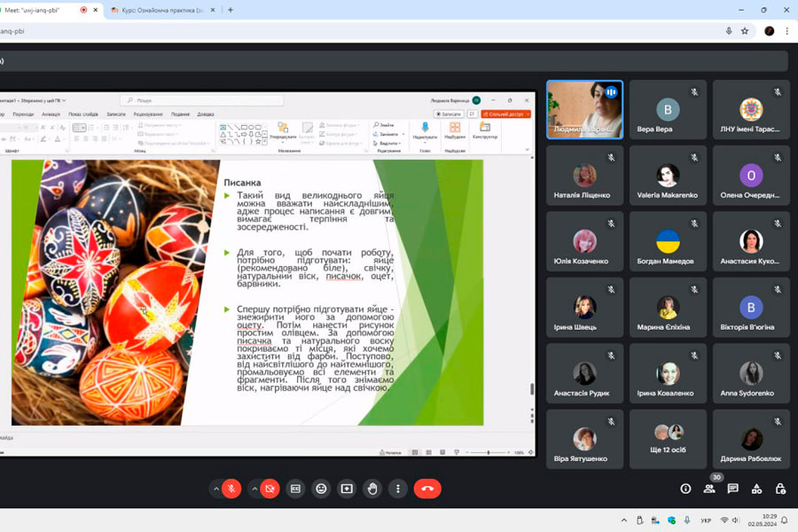
Task: Click the Знайти find button
Action: tap(384, 125)
